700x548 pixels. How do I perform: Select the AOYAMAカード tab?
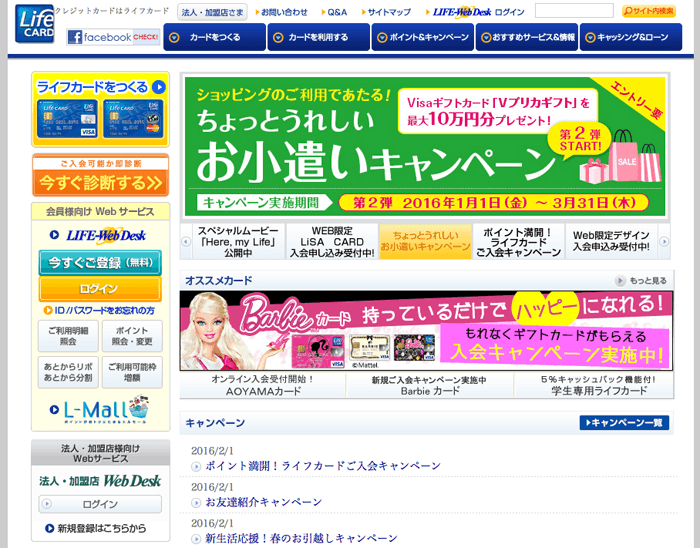tap(263, 385)
